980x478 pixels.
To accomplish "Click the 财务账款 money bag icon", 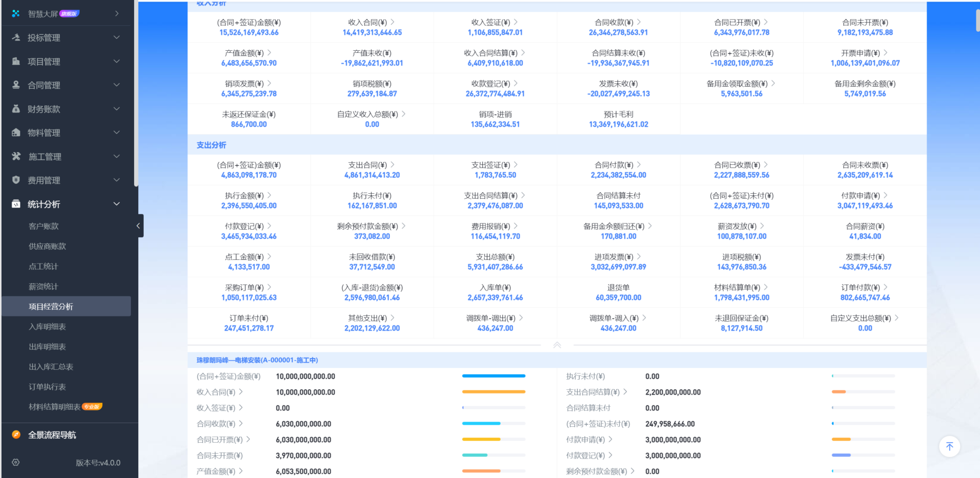I will (16, 109).
